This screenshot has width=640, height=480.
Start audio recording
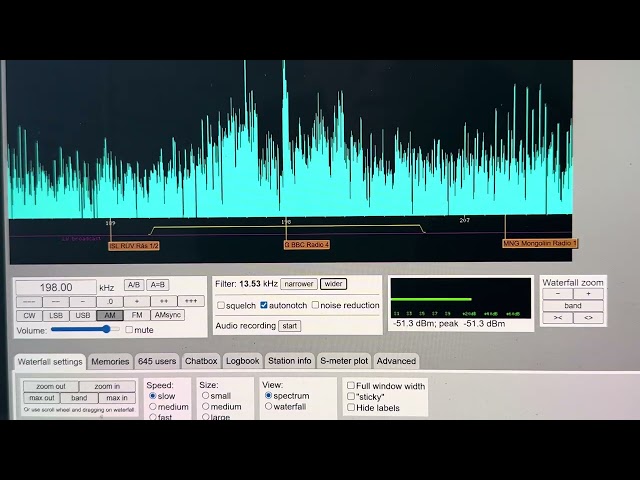[x=289, y=326]
